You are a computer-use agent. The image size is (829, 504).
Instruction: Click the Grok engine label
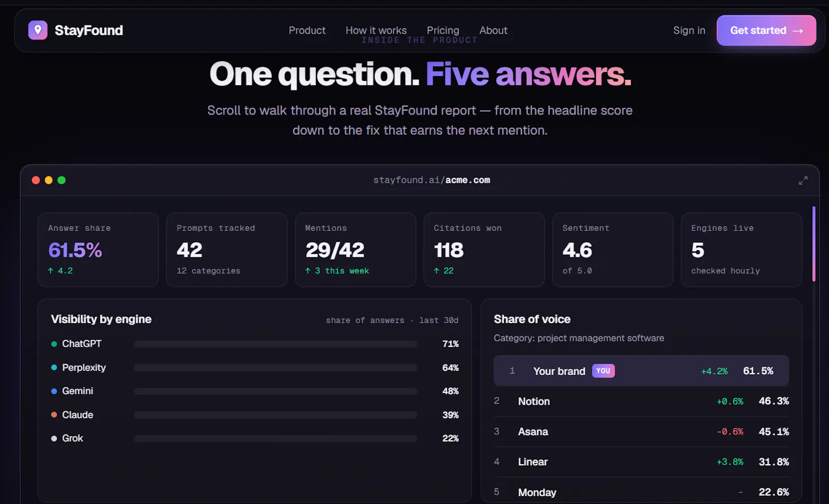point(73,438)
